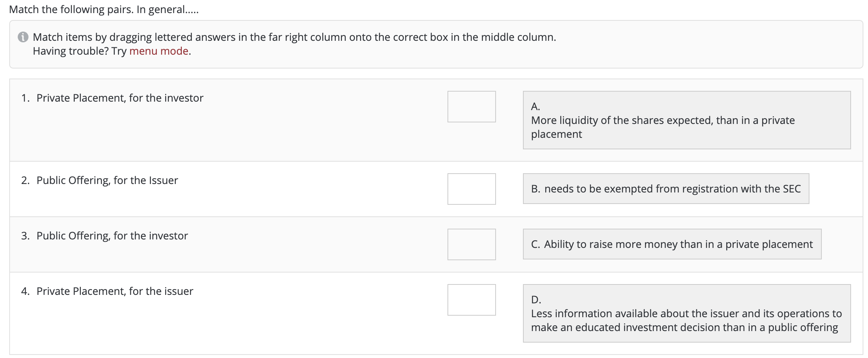Click the answer box for Private Placement, issuer
The image size is (868, 358).
tap(471, 300)
